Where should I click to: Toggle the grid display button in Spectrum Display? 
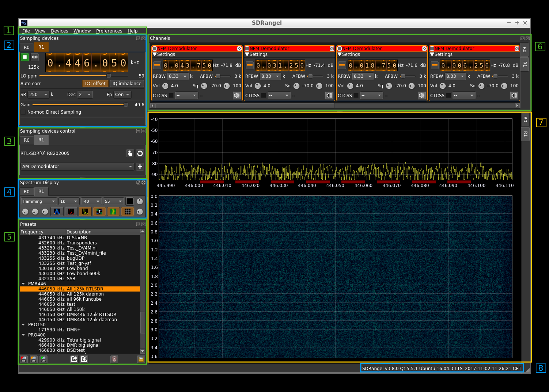click(x=127, y=212)
